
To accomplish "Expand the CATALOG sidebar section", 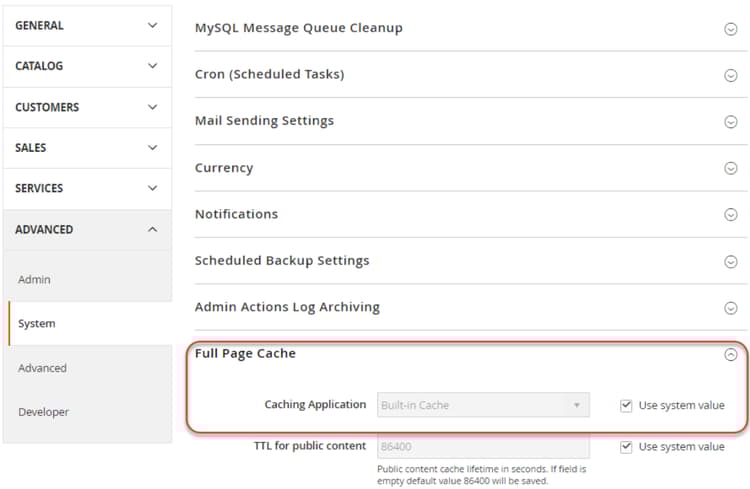I will tap(87, 66).
